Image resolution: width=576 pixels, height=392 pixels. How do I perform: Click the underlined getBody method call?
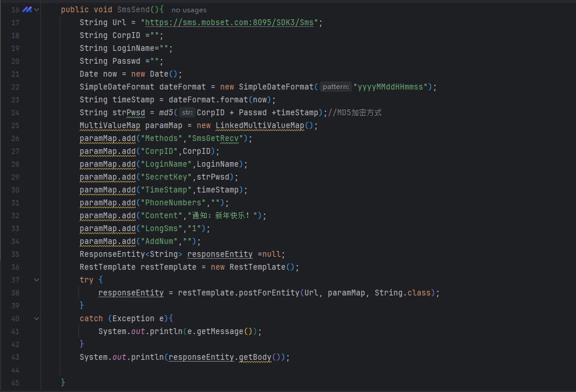pos(255,357)
